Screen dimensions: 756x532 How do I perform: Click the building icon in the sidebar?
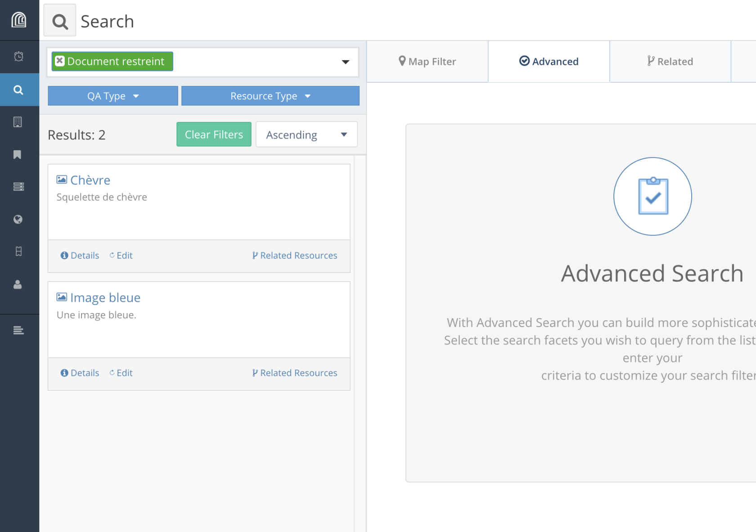[18, 122]
